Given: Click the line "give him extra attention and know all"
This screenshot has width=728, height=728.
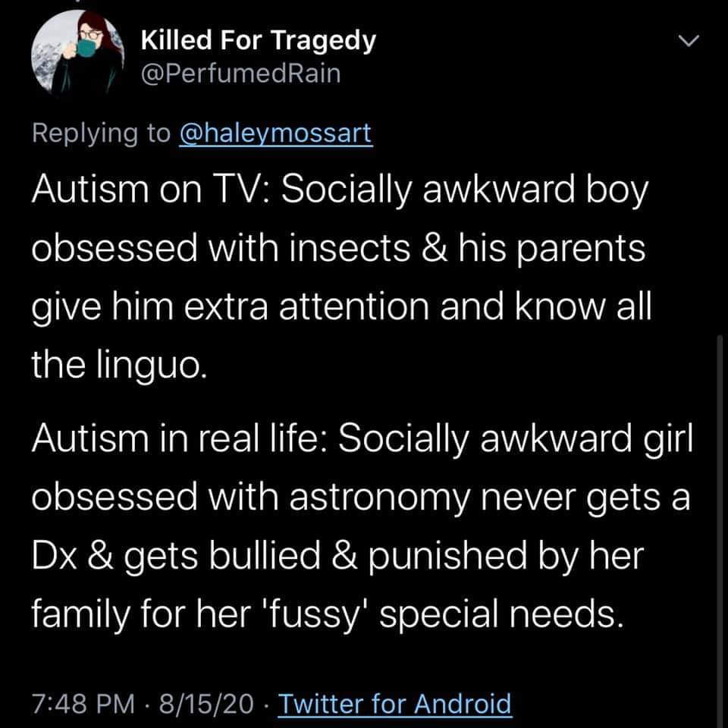Looking at the screenshot, I should point(342,307).
